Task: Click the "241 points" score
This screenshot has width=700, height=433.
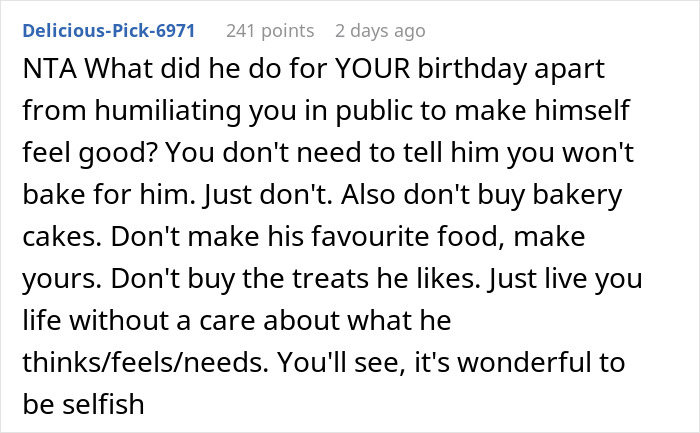Action: 270,31
